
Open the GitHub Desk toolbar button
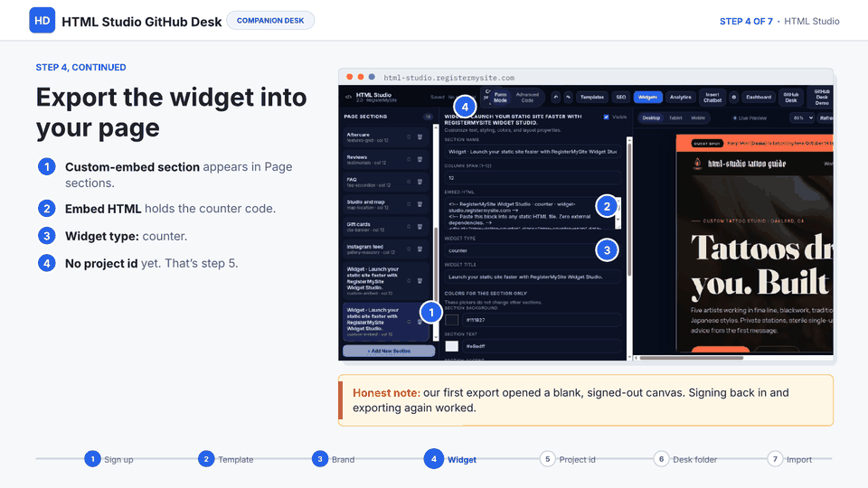pos(791,98)
